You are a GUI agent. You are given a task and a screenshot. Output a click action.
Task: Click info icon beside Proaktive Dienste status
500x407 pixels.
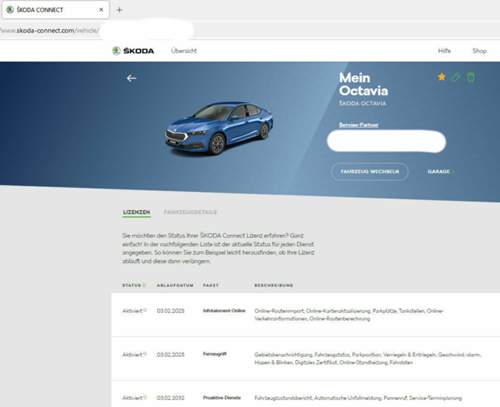145,397
